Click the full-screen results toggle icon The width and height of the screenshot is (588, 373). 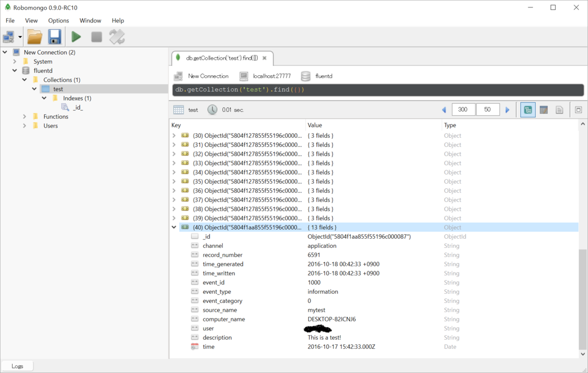coord(578,109)
